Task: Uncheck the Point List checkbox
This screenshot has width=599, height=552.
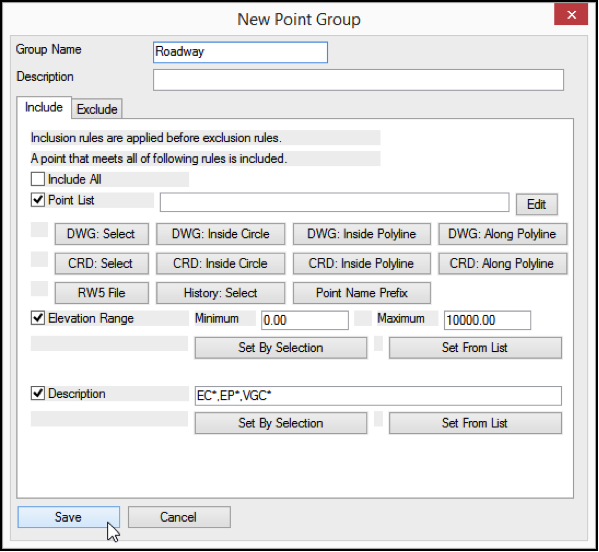Action: [x=38, y=200]
